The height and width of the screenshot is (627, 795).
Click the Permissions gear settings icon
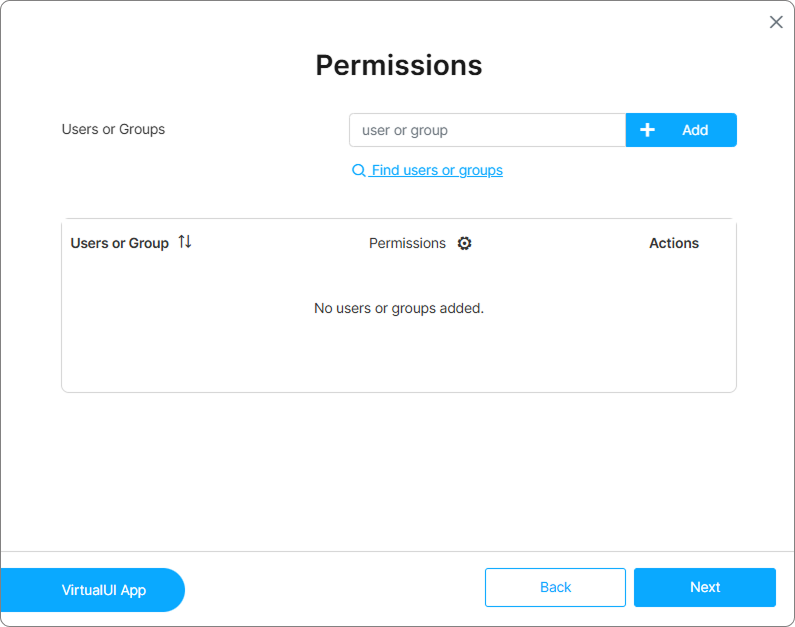point(464,243)
